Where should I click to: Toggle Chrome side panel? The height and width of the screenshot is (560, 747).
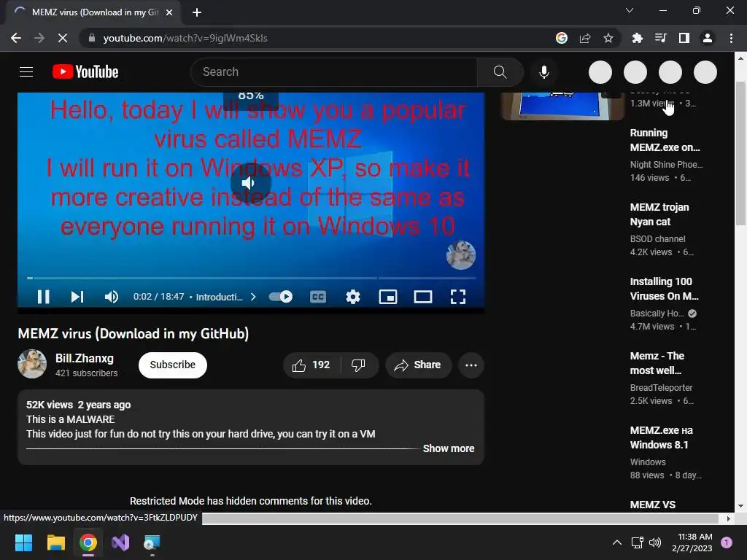tap(684, 38)
